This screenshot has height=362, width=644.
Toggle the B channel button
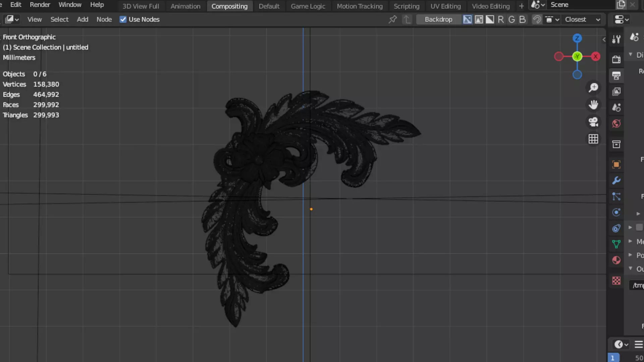(522, 19)
